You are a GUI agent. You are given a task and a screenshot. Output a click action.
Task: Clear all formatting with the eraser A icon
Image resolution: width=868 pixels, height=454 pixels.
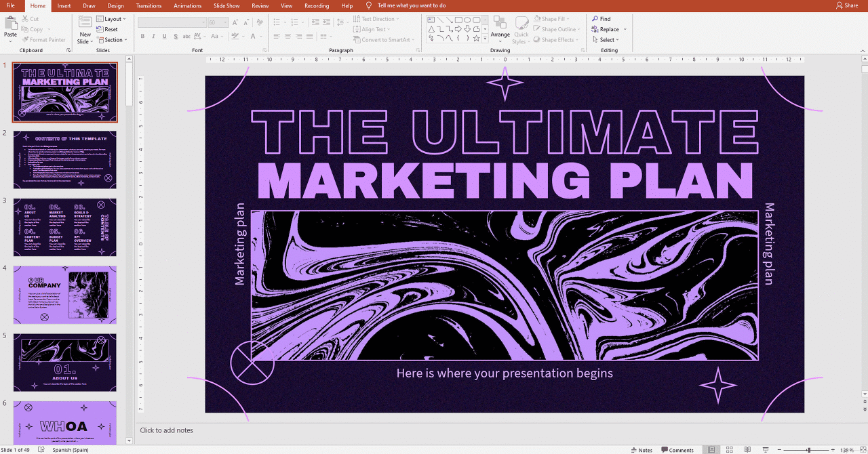click(x=260, y=22)
